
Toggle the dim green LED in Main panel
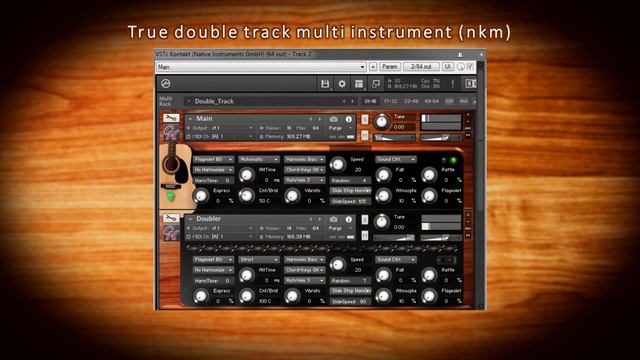pyautogui.click(x=444, y=160)
